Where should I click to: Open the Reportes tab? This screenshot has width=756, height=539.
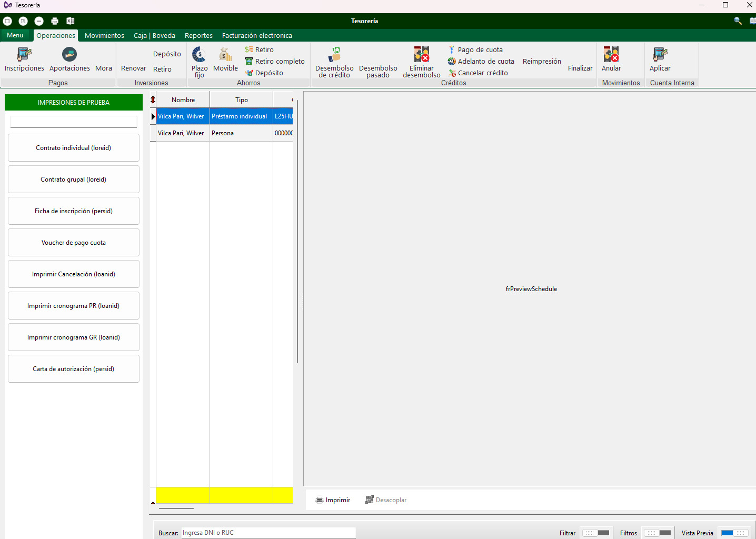(198, 36)
